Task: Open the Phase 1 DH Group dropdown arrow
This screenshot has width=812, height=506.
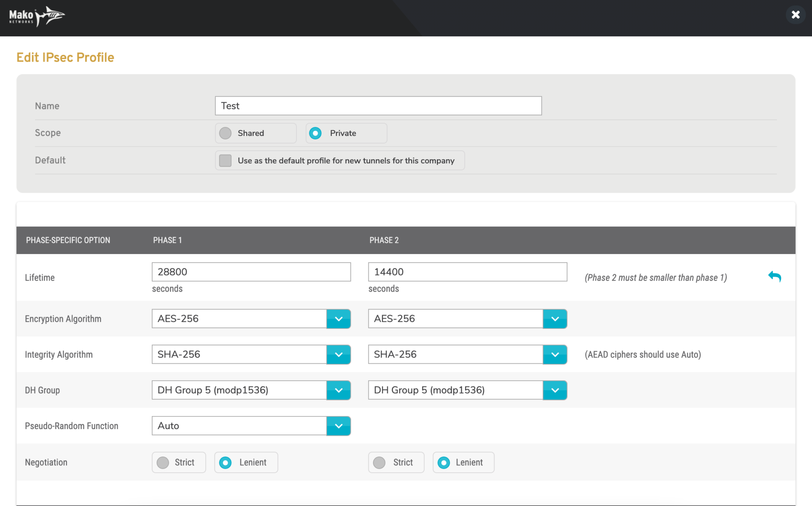Action: click(x=339, y=390)
